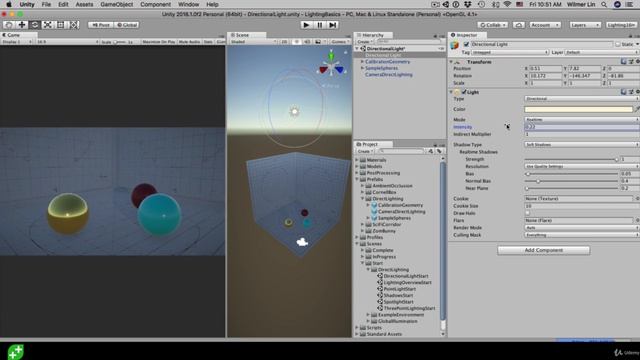Screen dimensions: 640x360
Task: Select the Scale tool
Action: click(48, 25)
